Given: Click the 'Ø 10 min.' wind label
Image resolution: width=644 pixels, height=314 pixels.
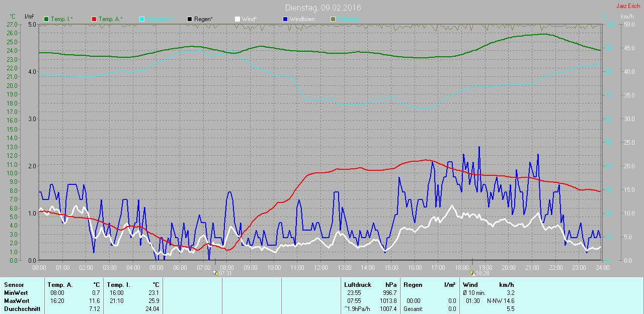Looking at the screenshot, I should click(474, 293).
